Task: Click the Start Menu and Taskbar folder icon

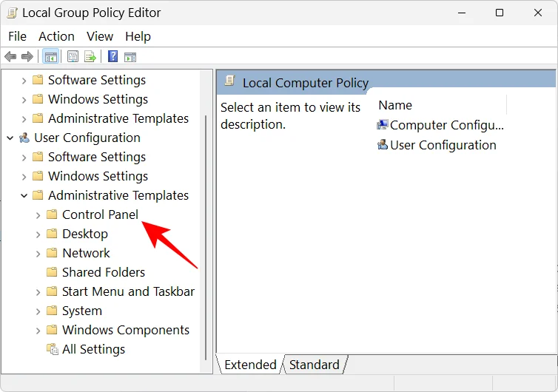Action: click(52, 291)
